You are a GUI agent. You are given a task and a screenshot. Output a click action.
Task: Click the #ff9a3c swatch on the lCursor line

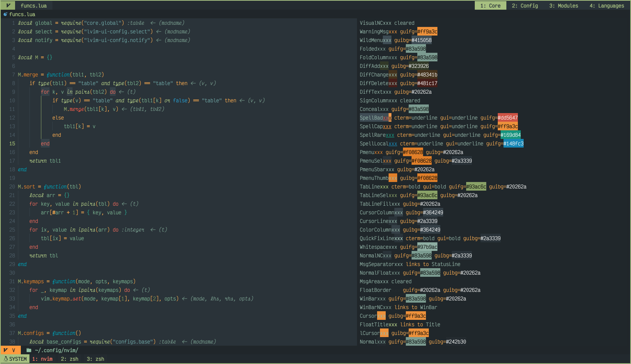coord(419,333)
